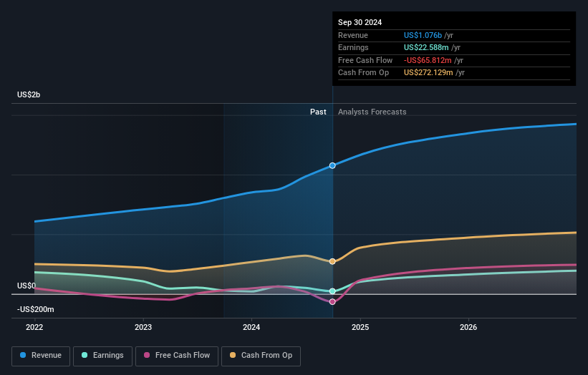Toggle the Earnings series legend button
The image size is (588, 375).
[x=102, y=356]
